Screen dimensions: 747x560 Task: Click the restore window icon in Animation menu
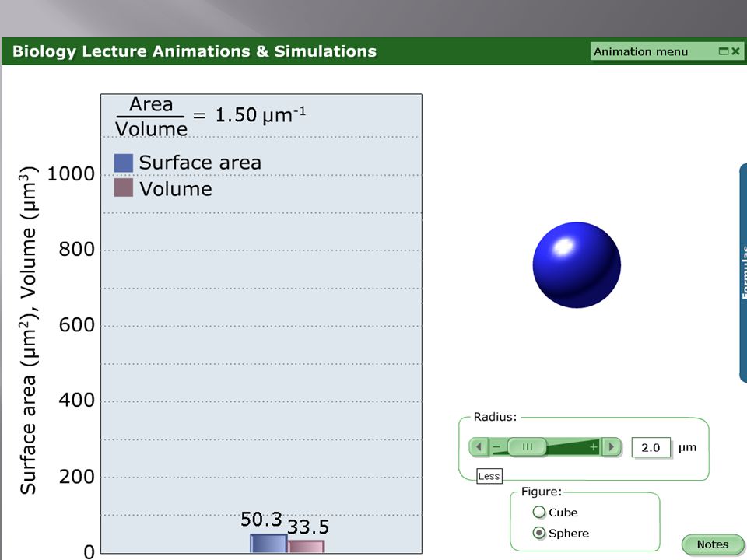pos(723,51)
